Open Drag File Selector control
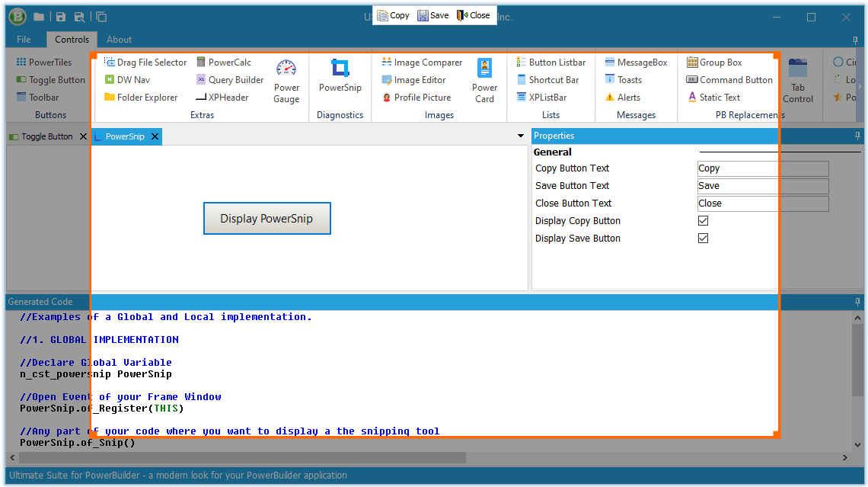Viewport: 868px width, 487px height. [145, 62]
